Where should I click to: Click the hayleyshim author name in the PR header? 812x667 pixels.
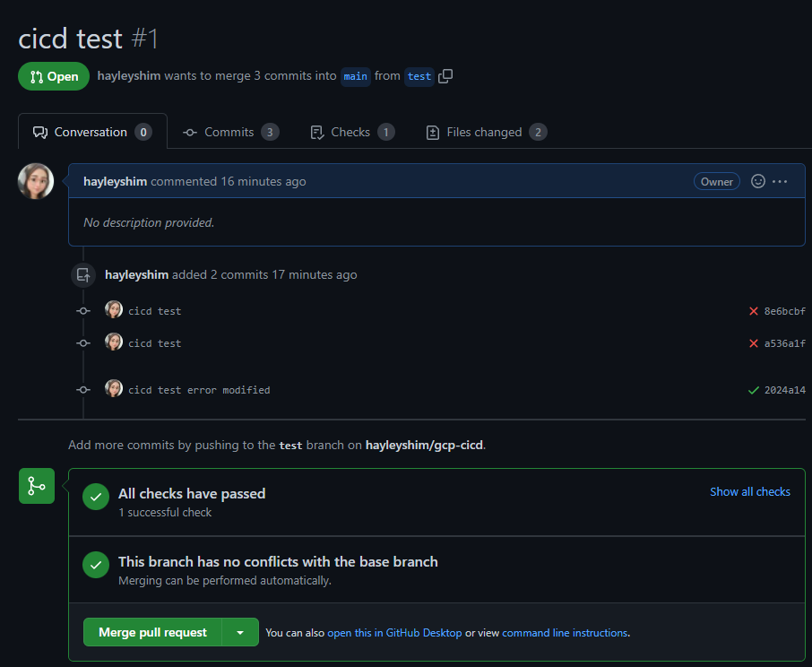tap(129, 75)
